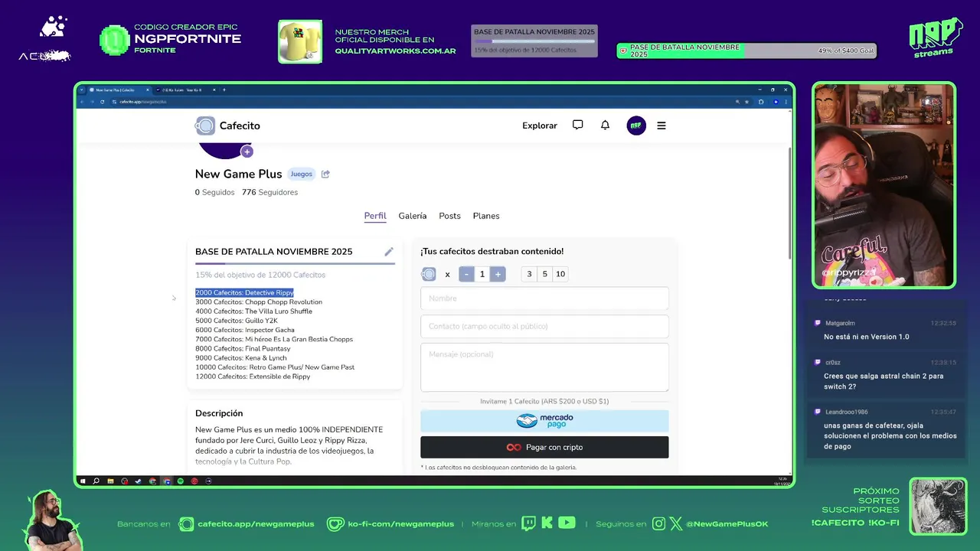
Task: Pay with the Mercado Pago button
Action: pos(544,420)
